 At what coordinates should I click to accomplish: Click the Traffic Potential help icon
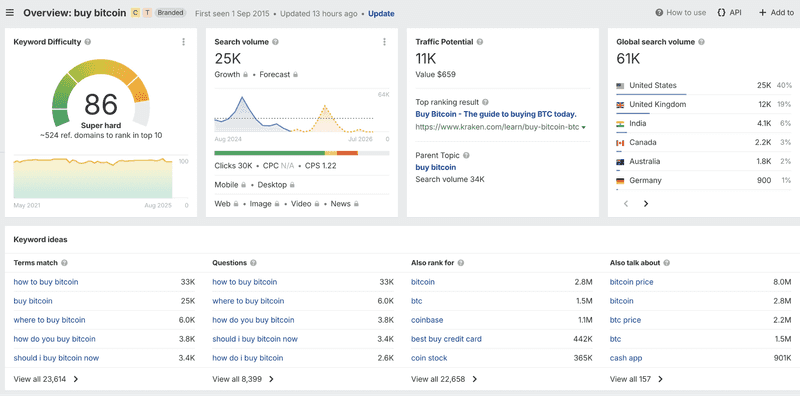point(480,42)
